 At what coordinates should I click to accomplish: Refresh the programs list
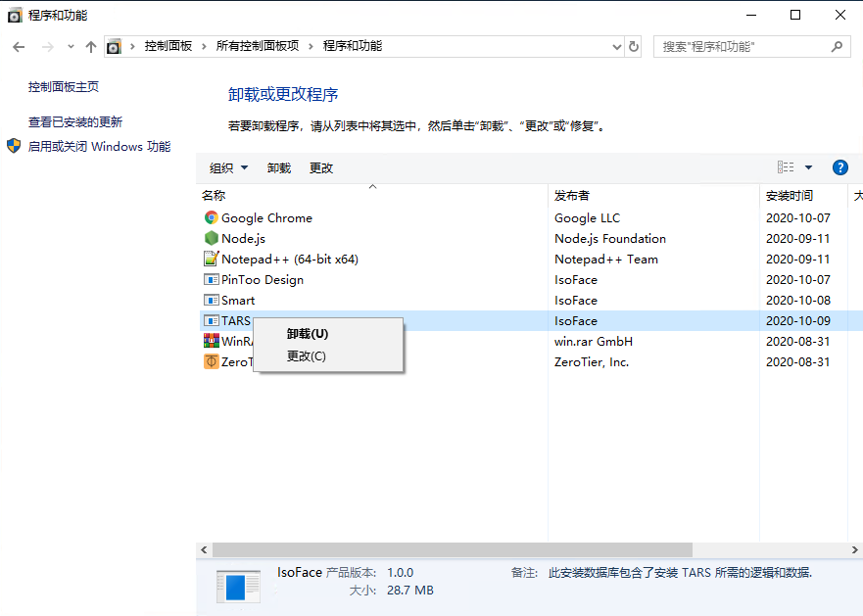pyautogui.click(x=634, y=47)
